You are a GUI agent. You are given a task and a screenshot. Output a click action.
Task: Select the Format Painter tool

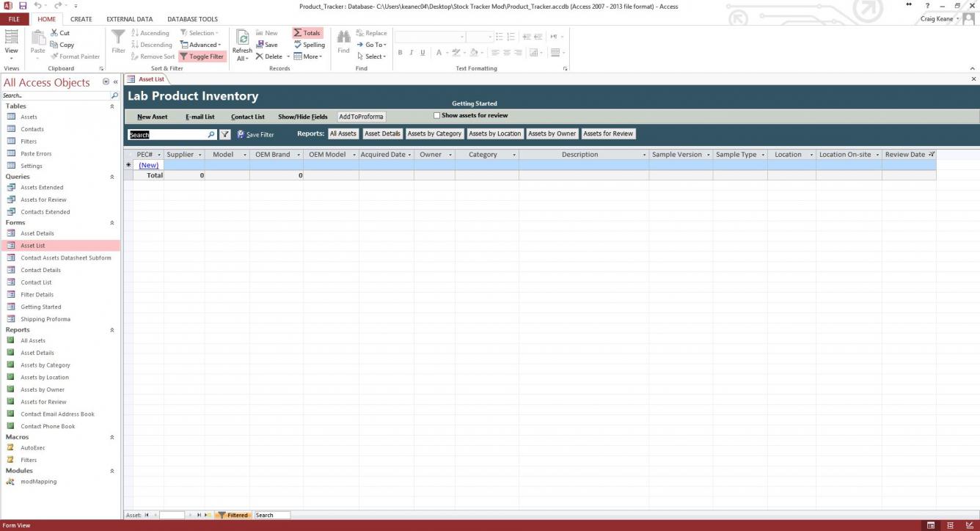point(75,56)
